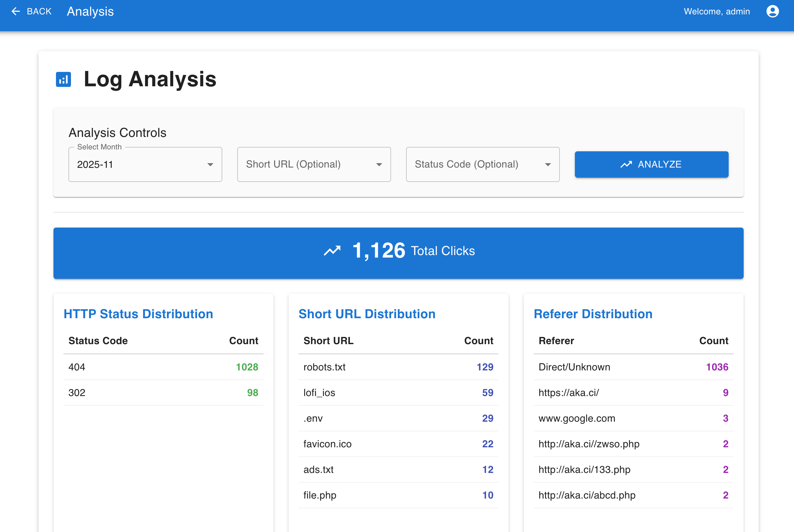Click the BACK button text
The image size is (794, 532).
pyautogui.click(x=39, y=12)
